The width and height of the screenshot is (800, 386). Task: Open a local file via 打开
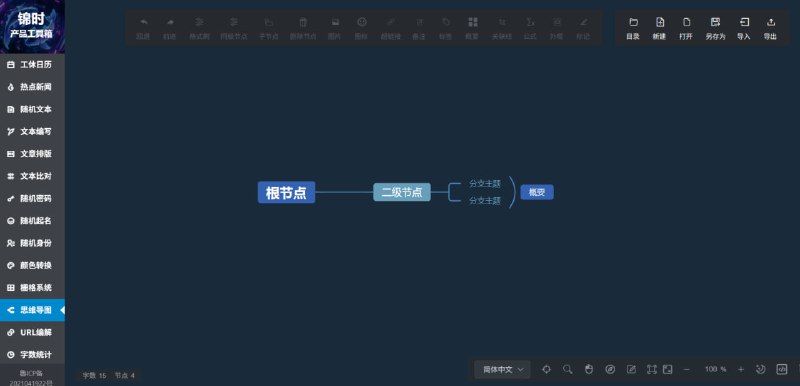pos(686,28)
